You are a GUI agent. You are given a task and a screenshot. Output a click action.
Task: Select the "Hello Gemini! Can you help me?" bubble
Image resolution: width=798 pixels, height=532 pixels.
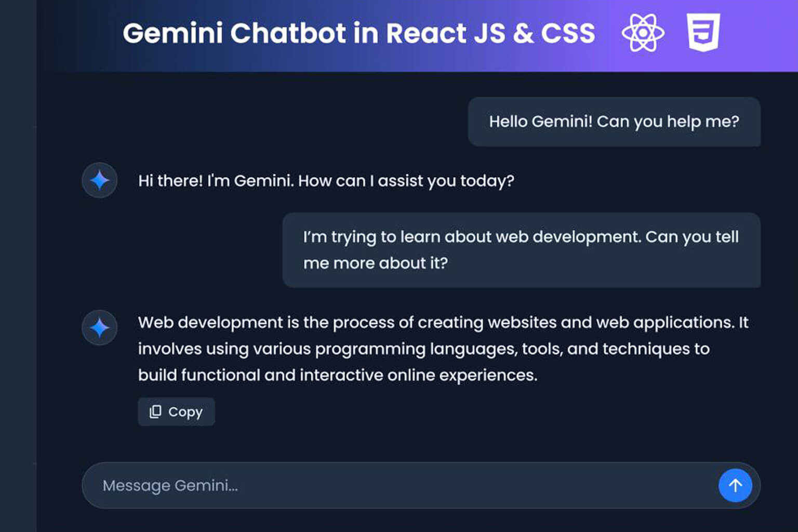coord(614,122)
